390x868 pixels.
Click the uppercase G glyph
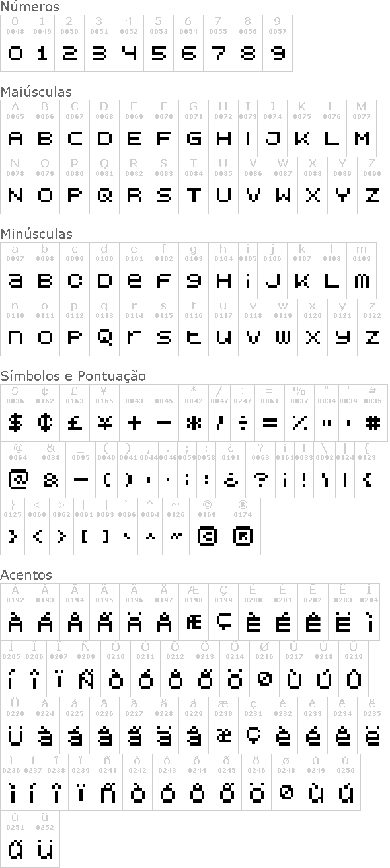tap(194, 139)
